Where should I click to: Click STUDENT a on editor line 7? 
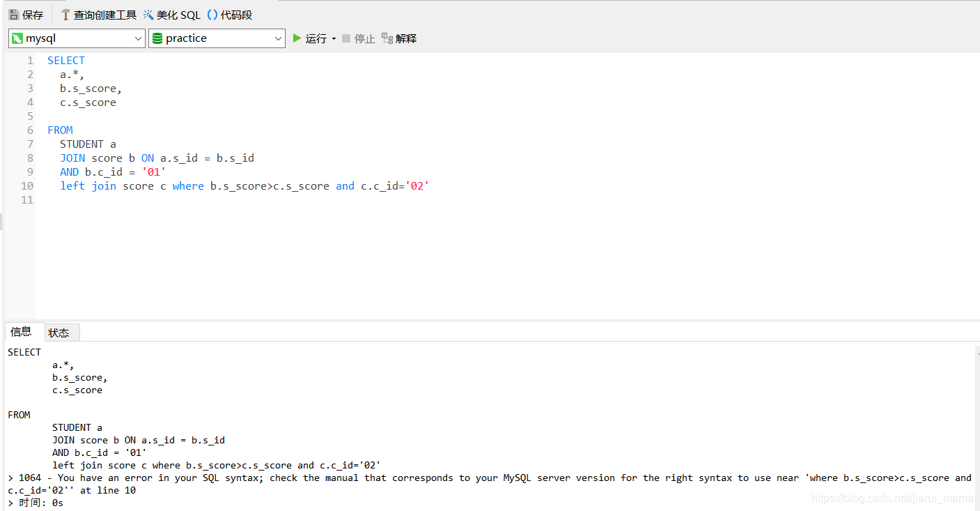pos(88,144)
